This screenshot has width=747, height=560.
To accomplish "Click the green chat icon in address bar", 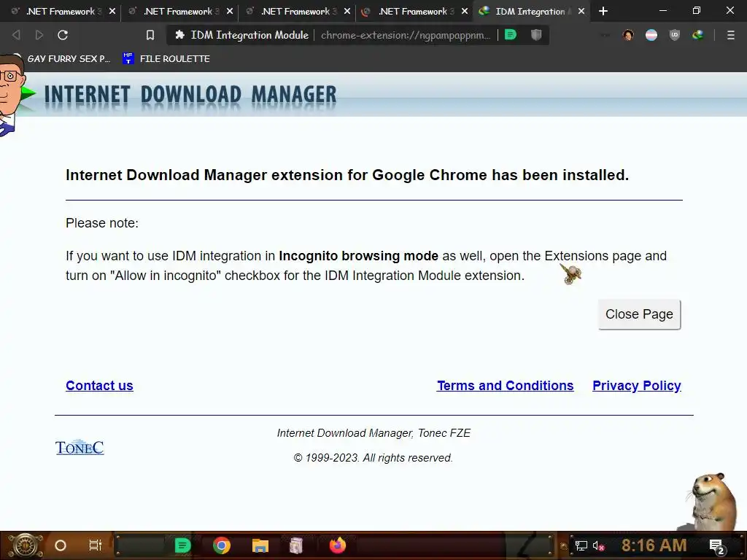I will (510, 35).
